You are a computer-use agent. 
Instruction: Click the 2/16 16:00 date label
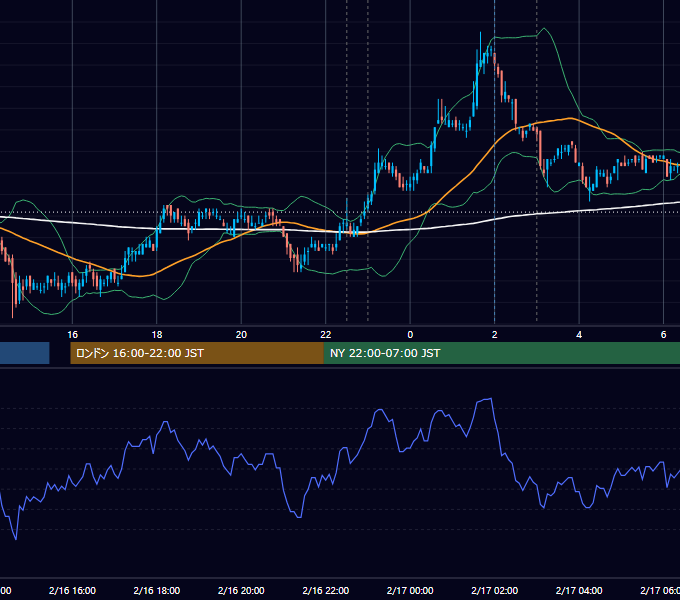tap(72, 590)
